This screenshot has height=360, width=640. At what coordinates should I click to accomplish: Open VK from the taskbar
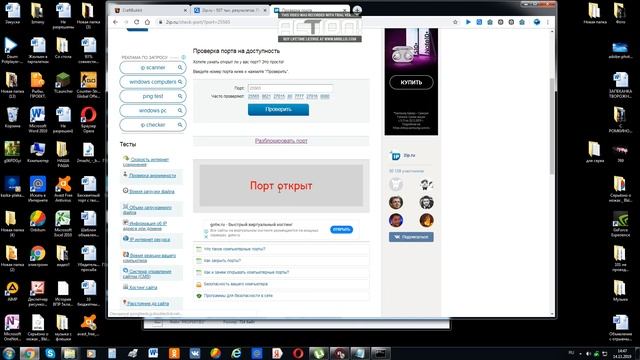[x=195, y=353]
